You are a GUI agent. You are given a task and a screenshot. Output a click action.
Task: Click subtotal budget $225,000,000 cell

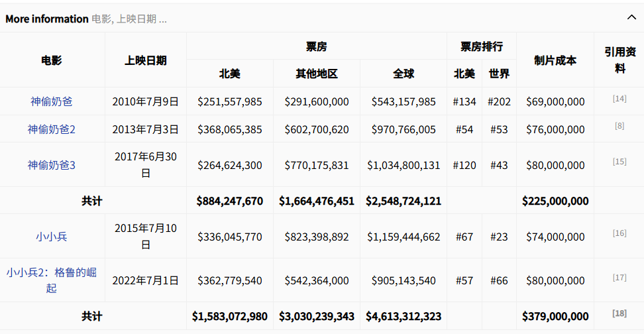(x=555, y=201)
